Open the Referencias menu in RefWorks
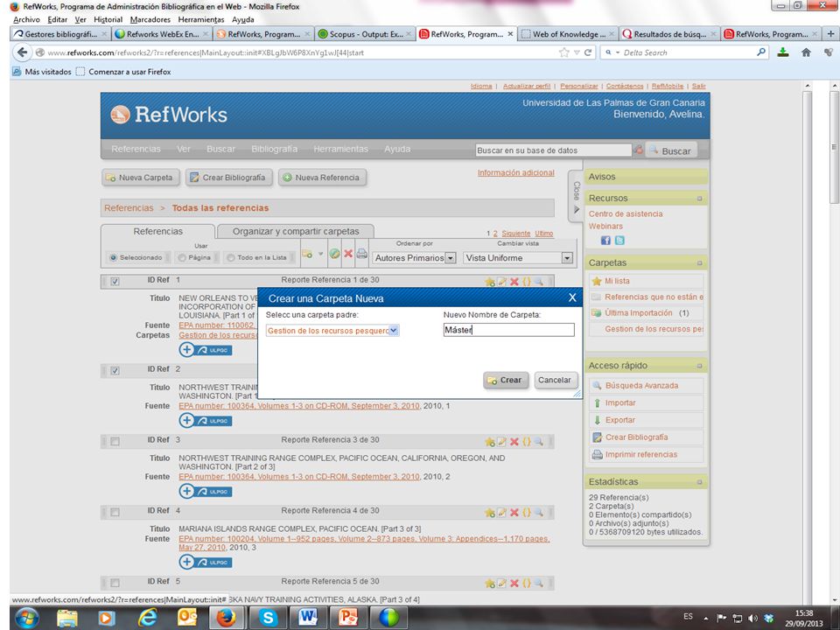This screenshot has width=840, height=630. (136, 149)
